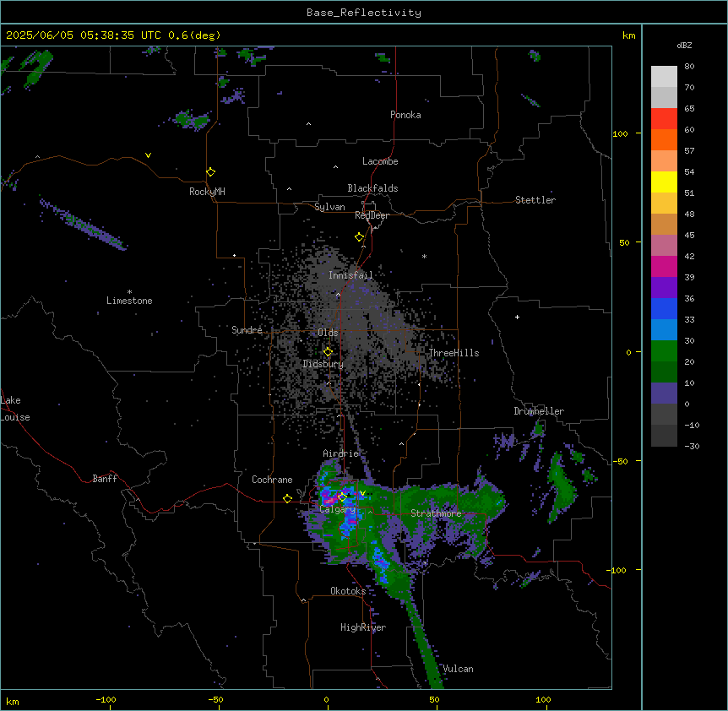Click the Airdrie label
The image size is (728, 711).
click(x=341, y=453)
